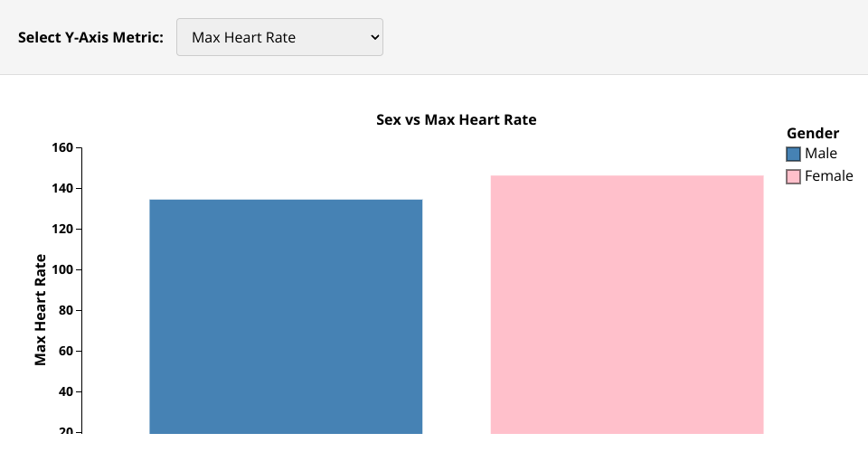Click the 100 tick on y-axis
This screenshot has height=452, width=868.
click(x=61, y=269)
